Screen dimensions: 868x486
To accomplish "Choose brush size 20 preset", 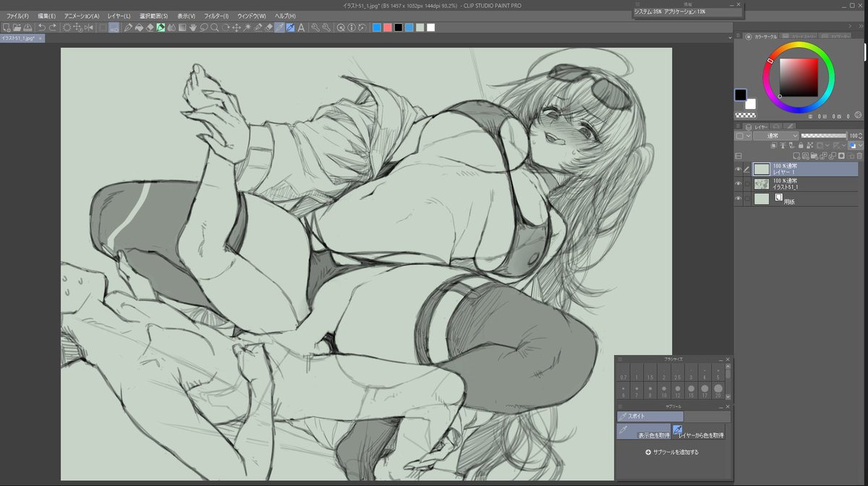I will [x=718, y=391].
